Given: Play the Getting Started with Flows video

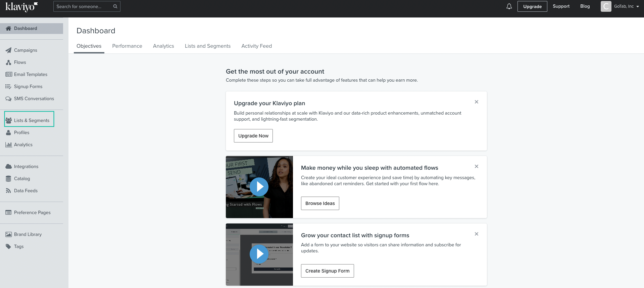Looking at the screenshot, I should pos(259,187).
